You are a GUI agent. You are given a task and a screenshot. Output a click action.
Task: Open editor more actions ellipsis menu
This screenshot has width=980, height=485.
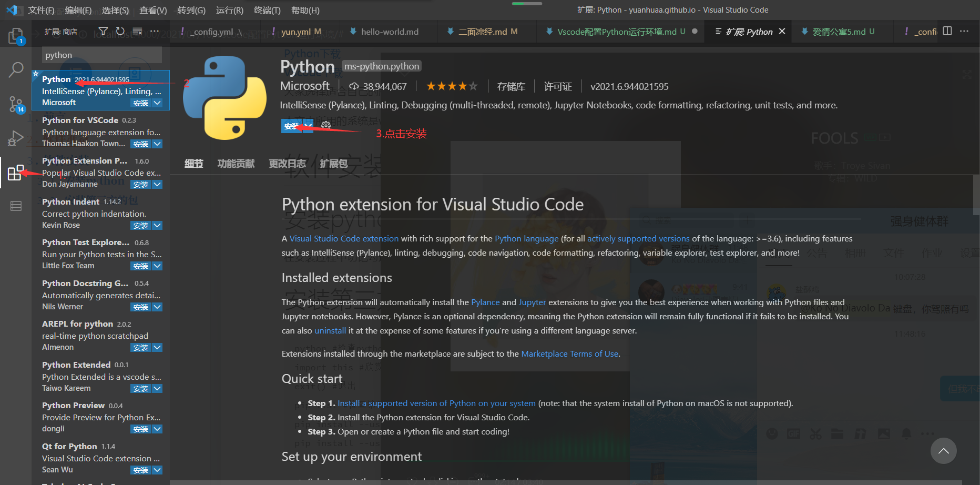(x=964, y=31)
